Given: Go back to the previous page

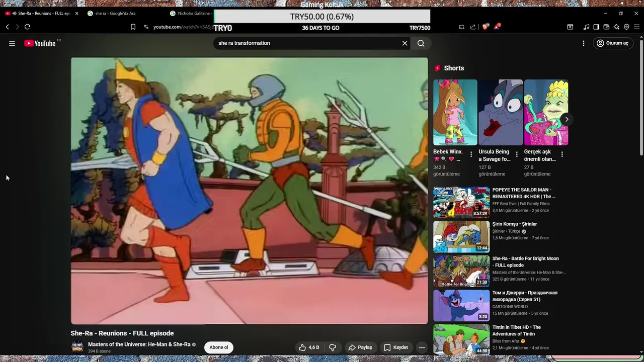Looking at the screenshot, I should tap(7, 27).
